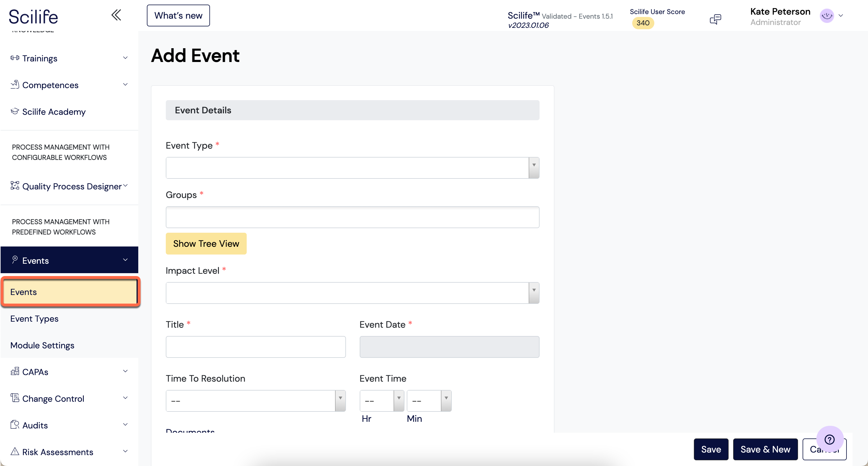Screen dimensions: 868x466
Task: Click the Event Date field
Action: [x=449, y=347]
